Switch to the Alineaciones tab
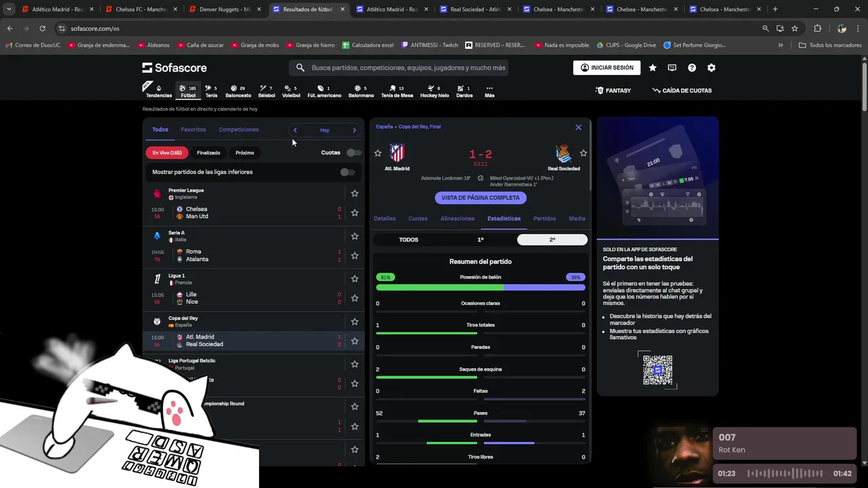868x488 pixels. click(x=458, y=218)
